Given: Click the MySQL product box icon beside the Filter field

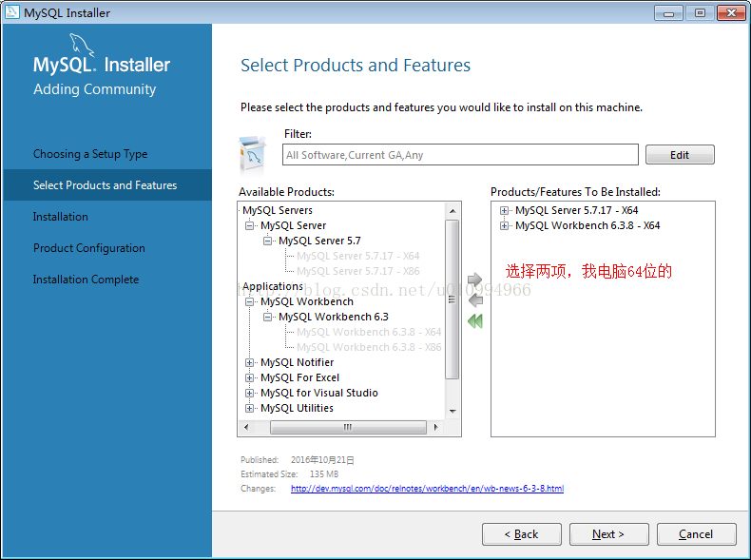Looking at the screenshot, I should 253,154.
